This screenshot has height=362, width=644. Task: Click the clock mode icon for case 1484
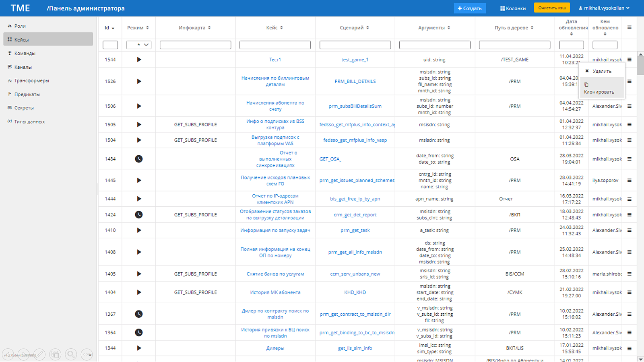[x=138, y=159]
